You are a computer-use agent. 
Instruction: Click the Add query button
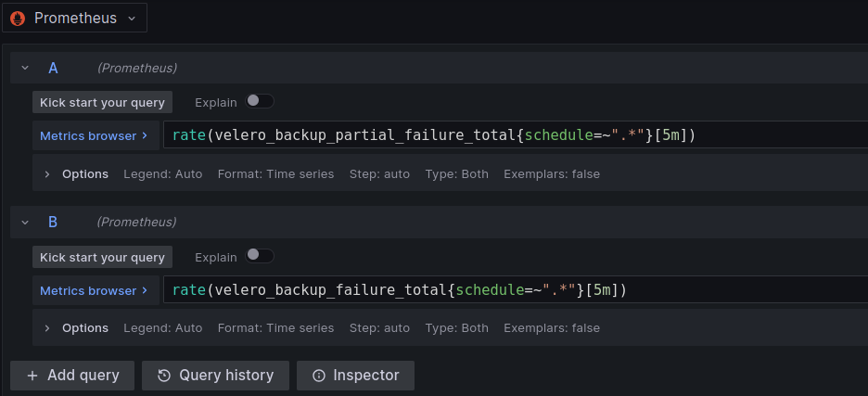pos(72,376)
